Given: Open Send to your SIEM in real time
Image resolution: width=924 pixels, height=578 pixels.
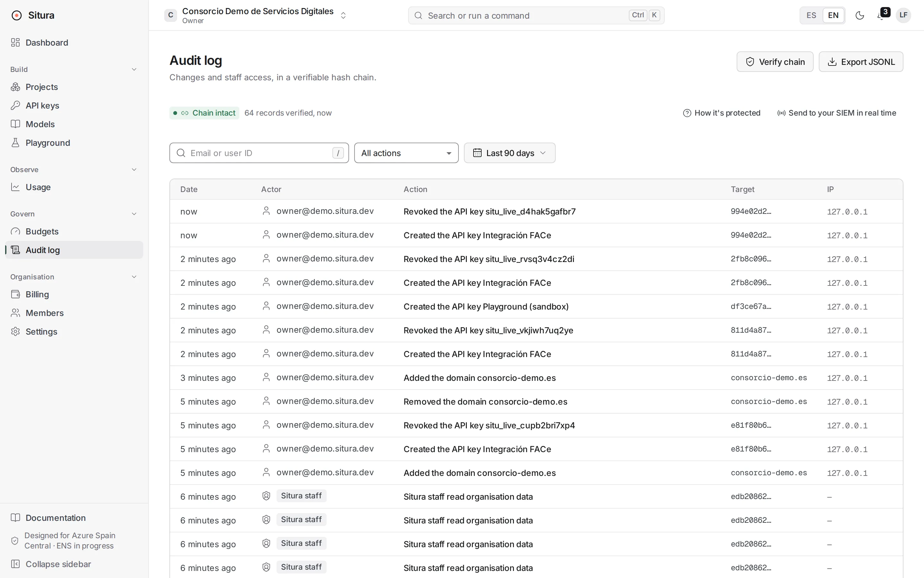Looking at the screenshot, I should click(x=836, y=113).
